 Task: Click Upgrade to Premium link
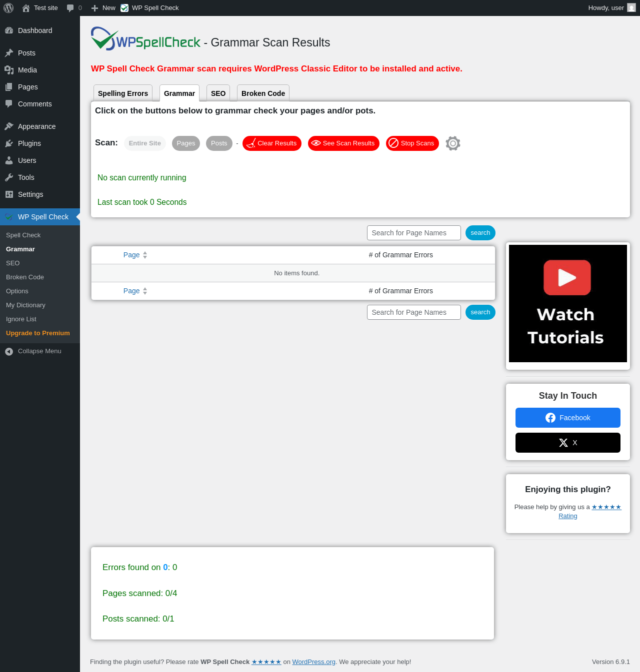38,333
